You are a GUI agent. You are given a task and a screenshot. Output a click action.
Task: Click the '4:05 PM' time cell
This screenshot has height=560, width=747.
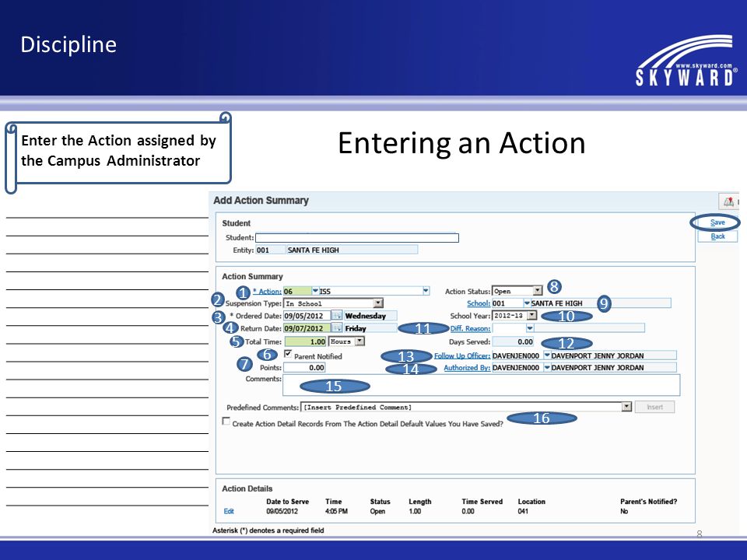pos(336,512)
